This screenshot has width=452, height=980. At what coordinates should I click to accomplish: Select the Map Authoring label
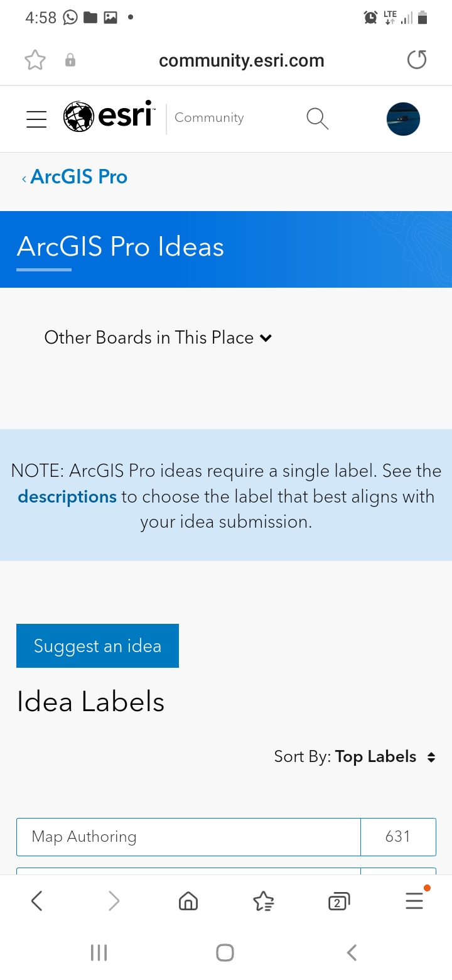[188, 836]
